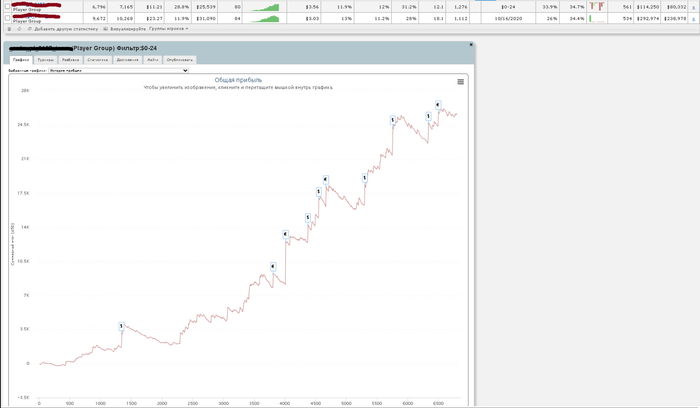Tick the second Player Group row checkbox
The height and width of the screenshot is (408, 700).
[7, 18]
